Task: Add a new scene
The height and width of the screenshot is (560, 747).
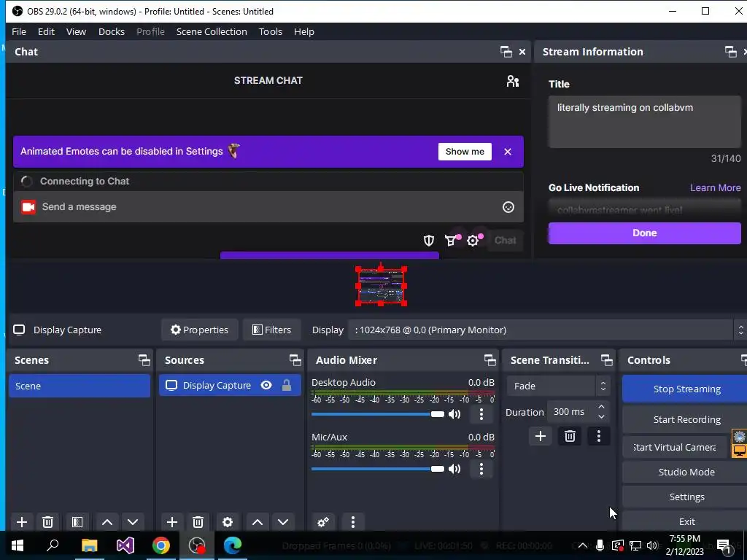Action: pyautogui.click(x=21, y=522)
